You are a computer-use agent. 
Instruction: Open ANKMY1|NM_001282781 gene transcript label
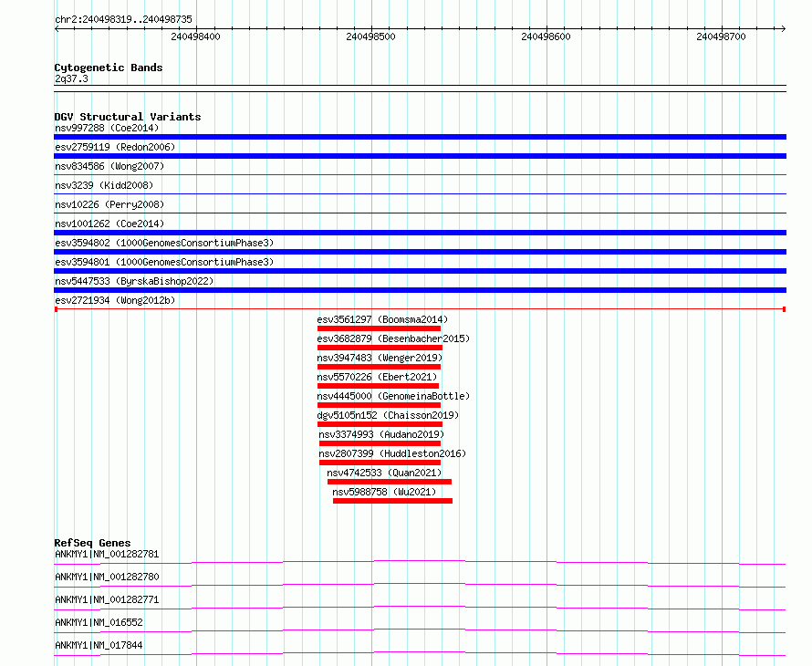pos(107,554)
